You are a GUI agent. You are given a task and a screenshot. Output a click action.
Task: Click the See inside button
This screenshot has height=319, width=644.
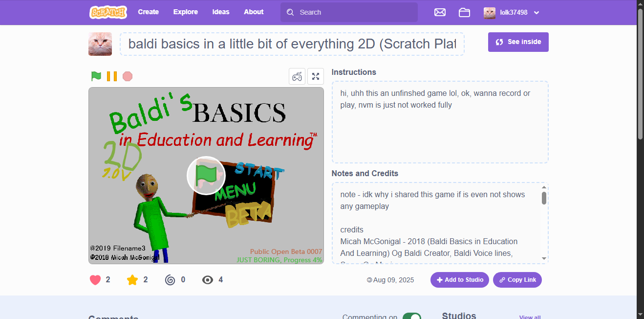point(518,42)
